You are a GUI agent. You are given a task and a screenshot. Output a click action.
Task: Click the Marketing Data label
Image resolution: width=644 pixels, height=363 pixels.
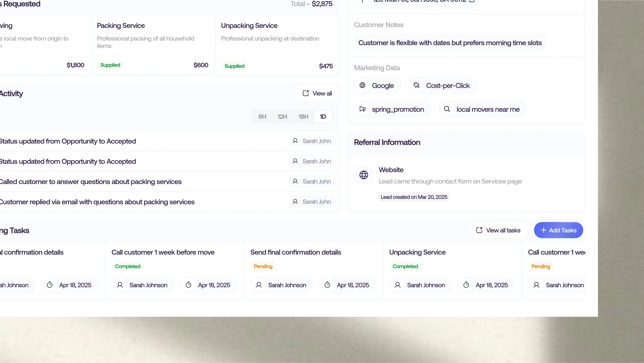point(377,68)
